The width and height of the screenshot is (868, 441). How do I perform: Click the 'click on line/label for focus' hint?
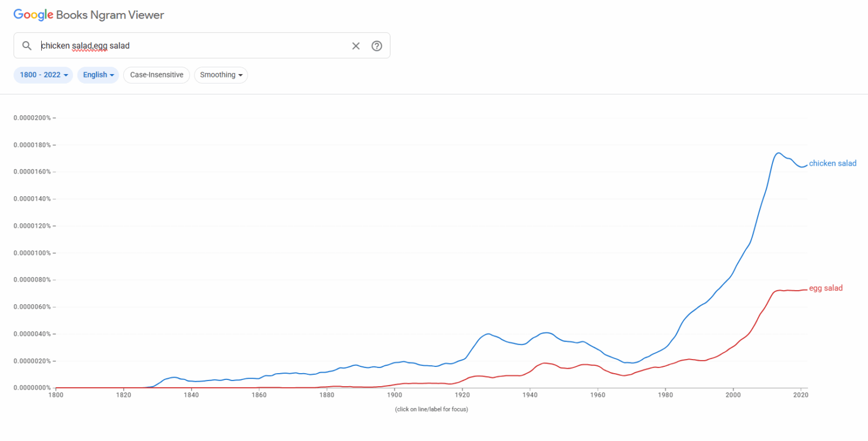point(431,409)
